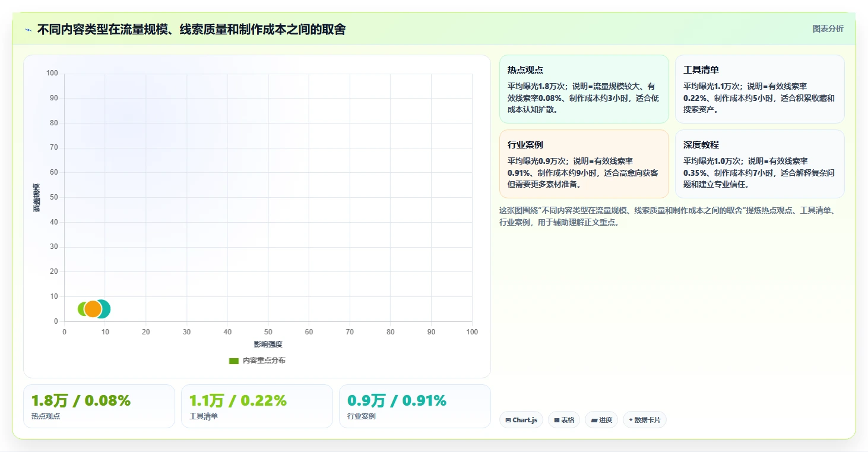Image resolution: width=868 pixels, height=452 pixels.
Task: Click the 0.9万 / 0.91% stat value
Action: coord(397,401)
